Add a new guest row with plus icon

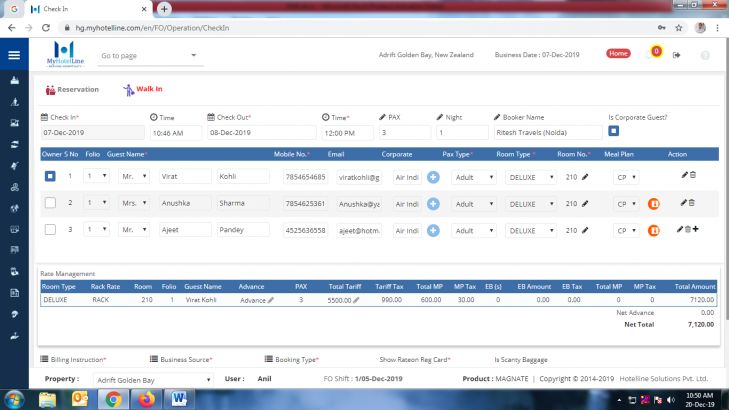tap(696, 229)
